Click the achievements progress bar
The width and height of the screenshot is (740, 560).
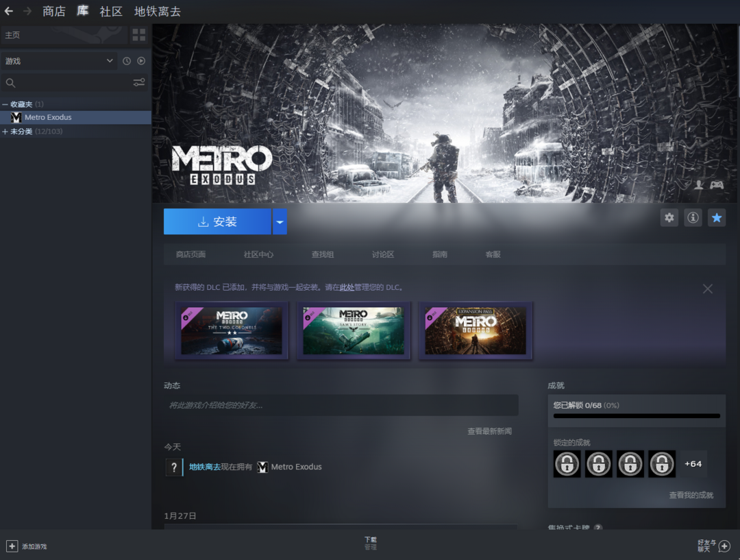(x=637, y=415)
